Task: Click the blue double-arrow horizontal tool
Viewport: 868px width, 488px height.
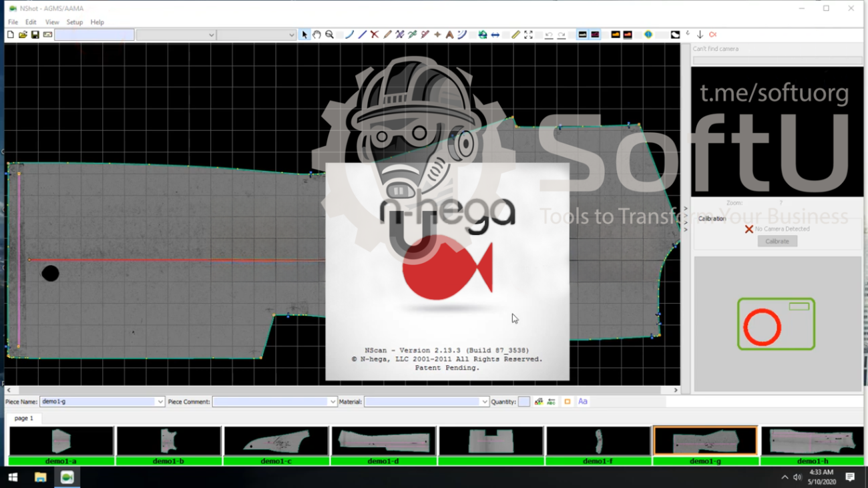Action: tap(495, 35)
